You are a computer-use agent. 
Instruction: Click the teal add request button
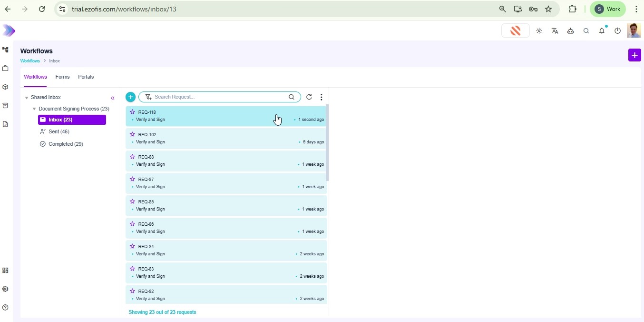coord(130,97)
